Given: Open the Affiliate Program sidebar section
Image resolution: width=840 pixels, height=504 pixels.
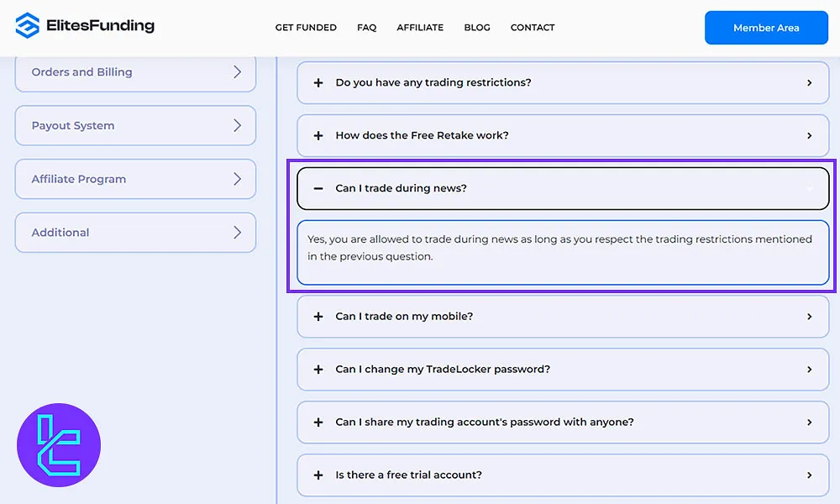Looking at the screenshot, I should coord(135,179).
